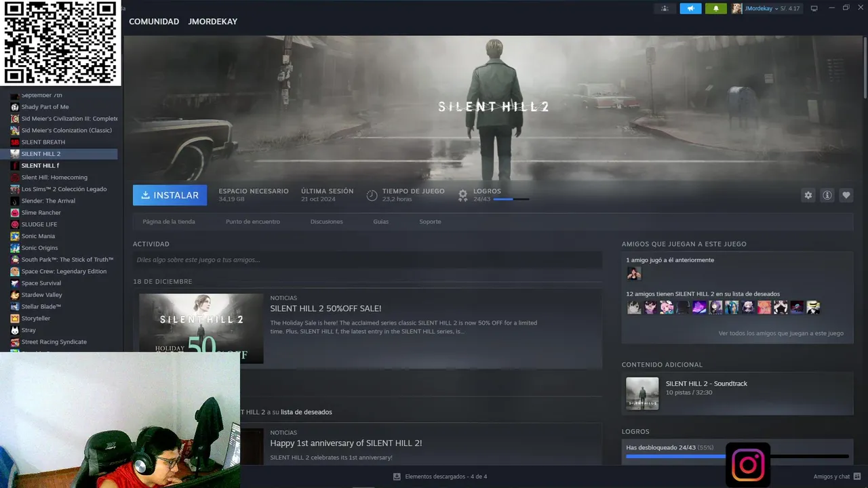Viewport: 868px width, 488px height.
Task: Click the clock icon beside Tiempo de juego
Action: (x=372, y=195)
